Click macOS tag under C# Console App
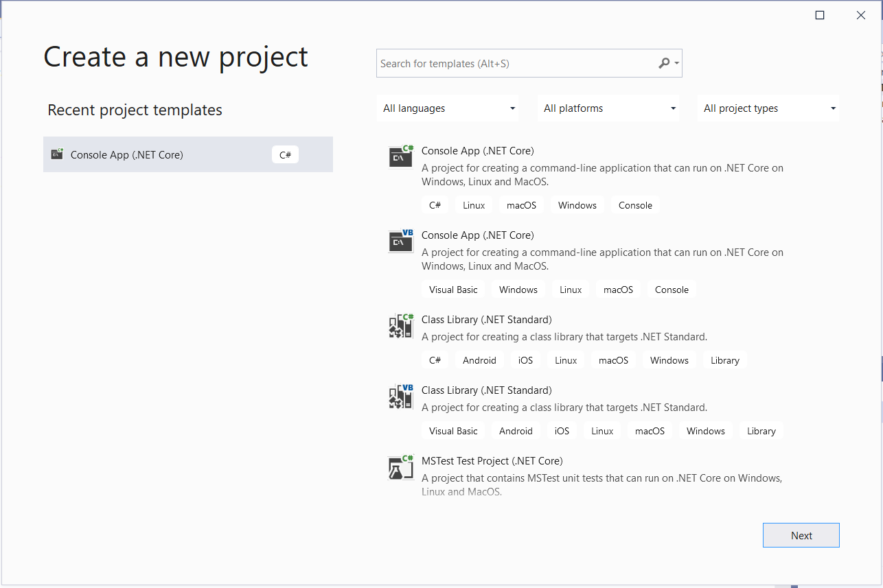The height and width of the screenshot is (588, 883). click(521, 205)
